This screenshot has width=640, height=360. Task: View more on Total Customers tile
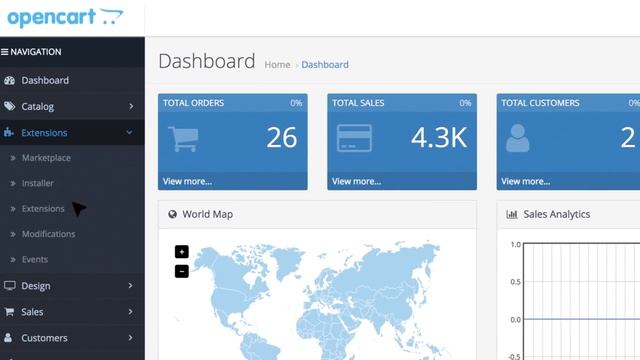[526, 181]
